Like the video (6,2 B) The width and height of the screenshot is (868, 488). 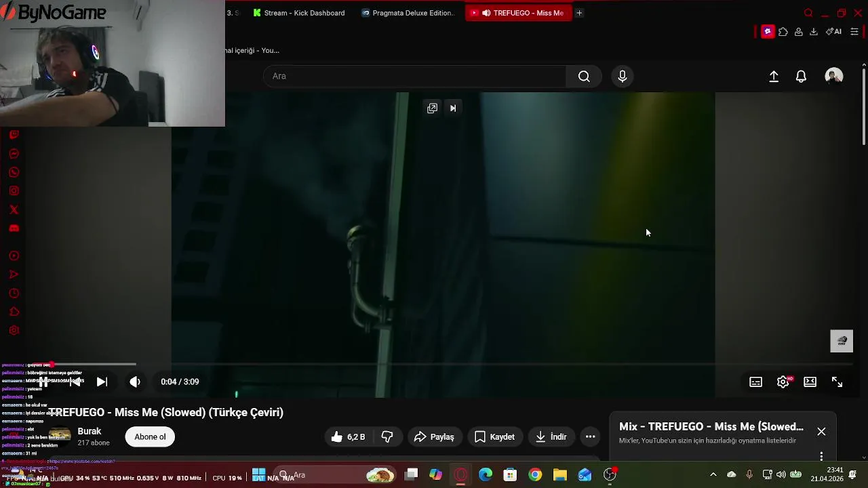349,437
